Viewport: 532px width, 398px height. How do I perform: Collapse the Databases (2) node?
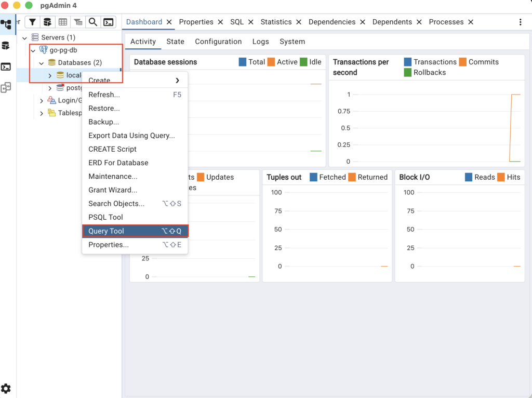(x=42, y=63)
